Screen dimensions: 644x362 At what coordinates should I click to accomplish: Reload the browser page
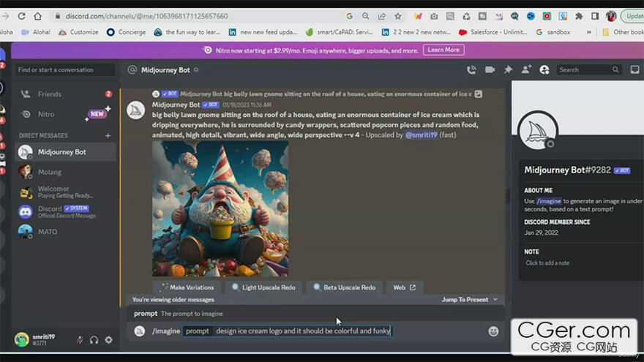[x=21, y=16]
